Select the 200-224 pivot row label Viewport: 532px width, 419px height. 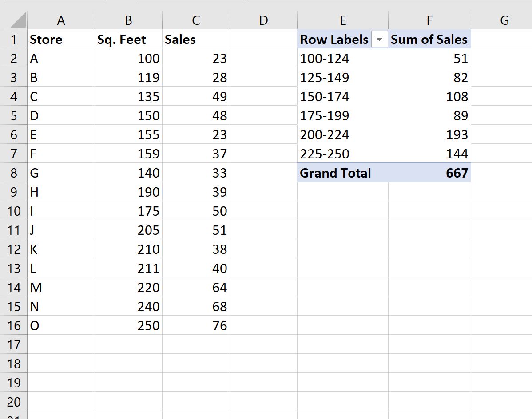342,135
